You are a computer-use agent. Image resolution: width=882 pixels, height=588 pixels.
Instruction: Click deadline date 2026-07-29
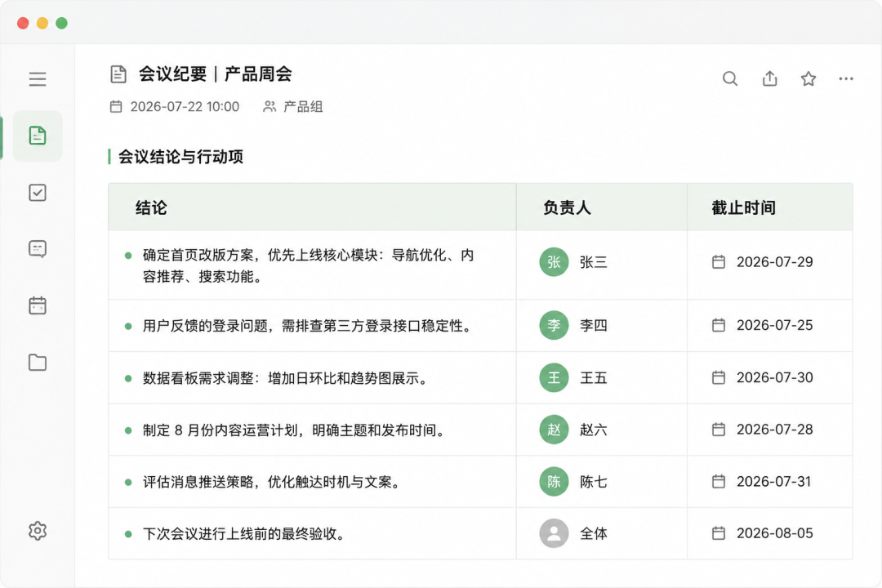[x=774, y=262]
